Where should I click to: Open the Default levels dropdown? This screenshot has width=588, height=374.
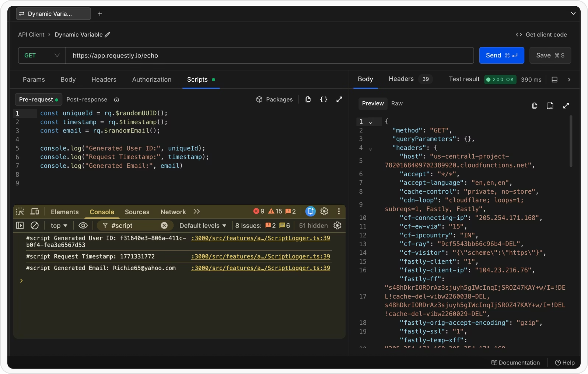(203, 226)
